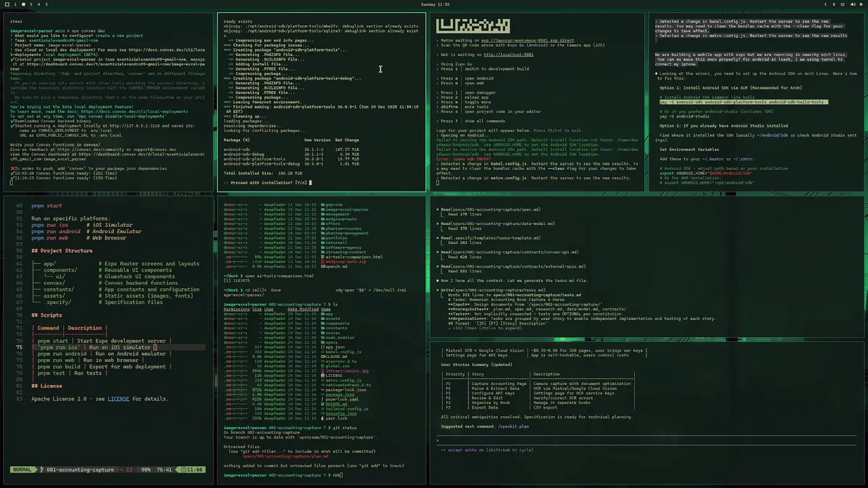Click the app.json file icon
The width and height of the screenshot is (868, 488).
click(323, 347)
